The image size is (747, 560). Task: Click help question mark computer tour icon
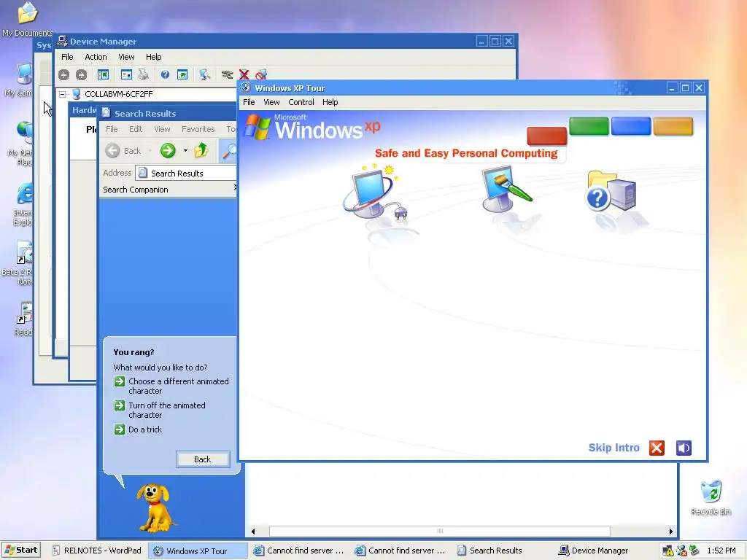click(x=612, y=192)
